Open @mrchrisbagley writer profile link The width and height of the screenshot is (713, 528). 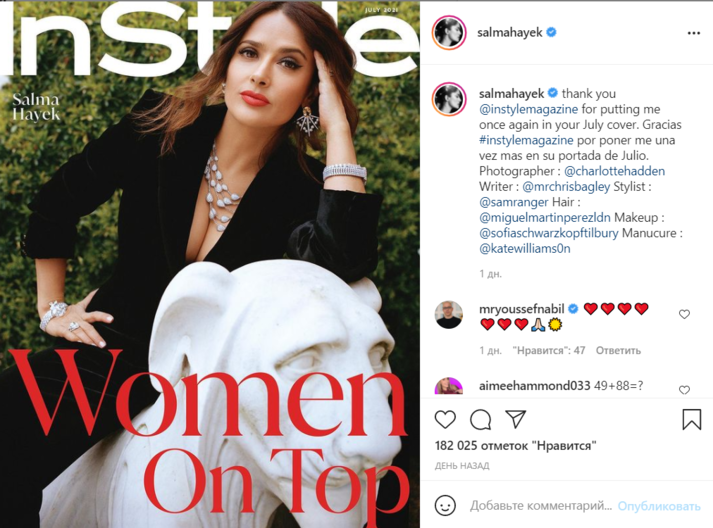pyautogui.click(x=566, y=186)
